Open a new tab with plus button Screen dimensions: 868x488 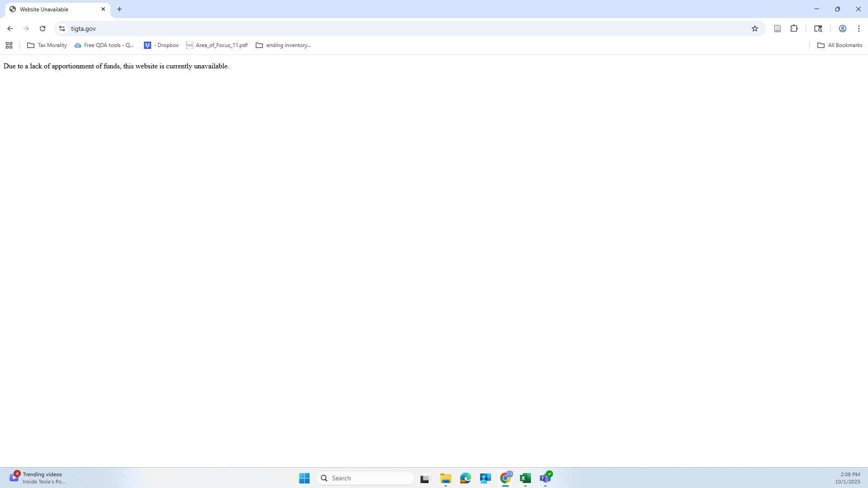[119, 9]
